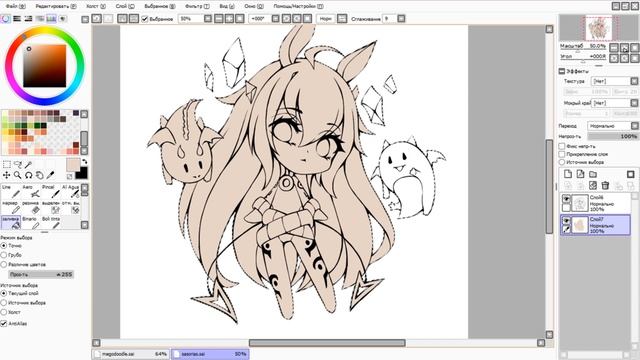Choose the Line brush tool
The width and height of the screenshot is (640, 360).
pyautogui.click(x=10, y=191)
